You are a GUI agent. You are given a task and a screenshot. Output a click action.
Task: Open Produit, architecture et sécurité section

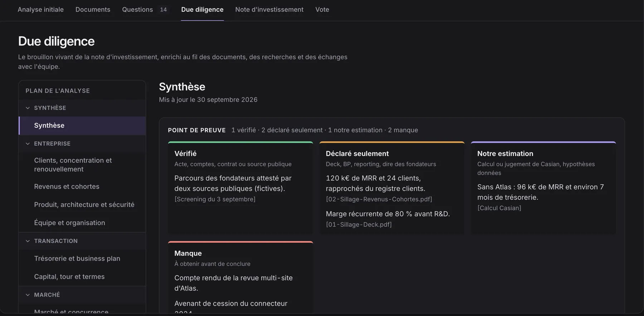[82, 205]
